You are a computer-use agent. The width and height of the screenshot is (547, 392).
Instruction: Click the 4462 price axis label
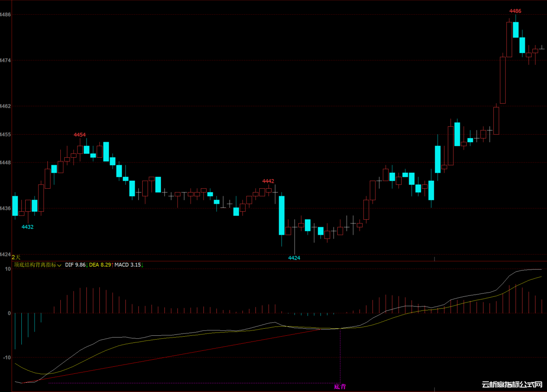coord(6,106)
